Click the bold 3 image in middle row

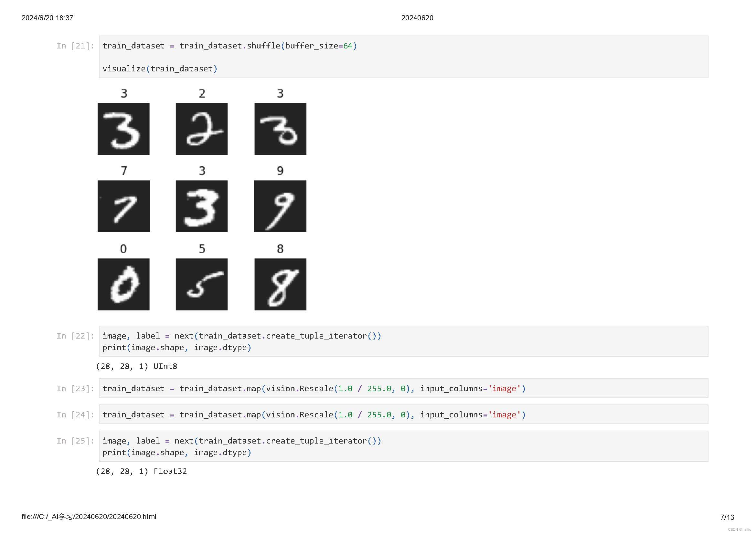click(201, 206)
